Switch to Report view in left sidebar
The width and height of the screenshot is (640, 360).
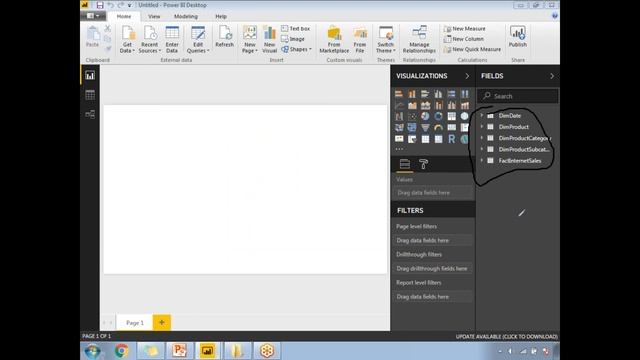click(90, 76)
